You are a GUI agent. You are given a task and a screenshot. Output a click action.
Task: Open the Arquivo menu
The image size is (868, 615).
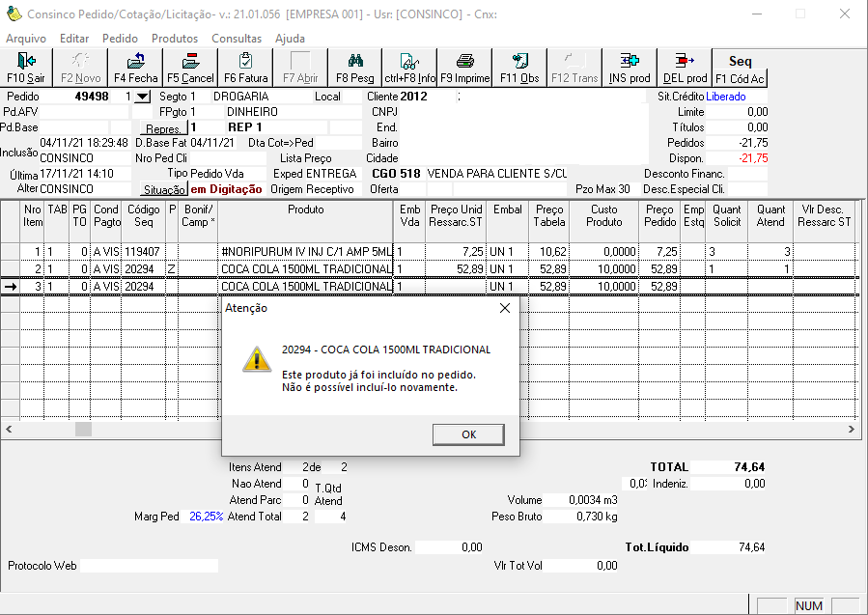(26, 39)
